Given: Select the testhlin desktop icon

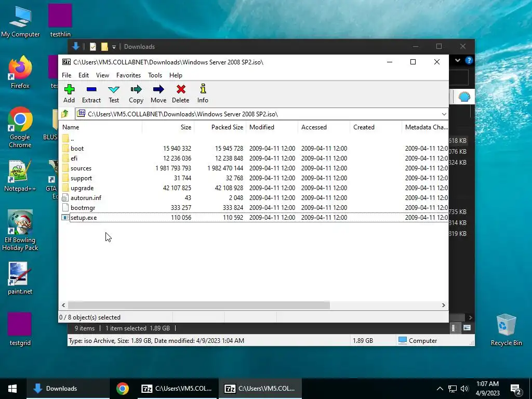Looking at the screenshot, I should coord(60,20).
